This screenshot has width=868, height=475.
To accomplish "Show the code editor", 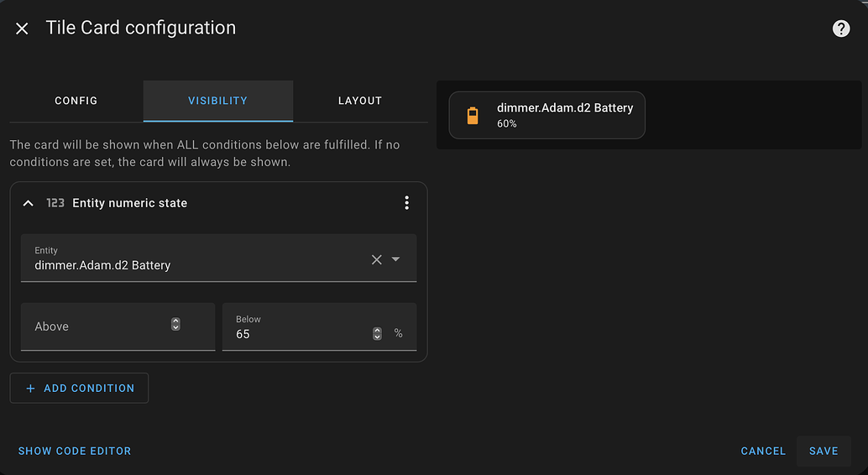I will 75,451.
